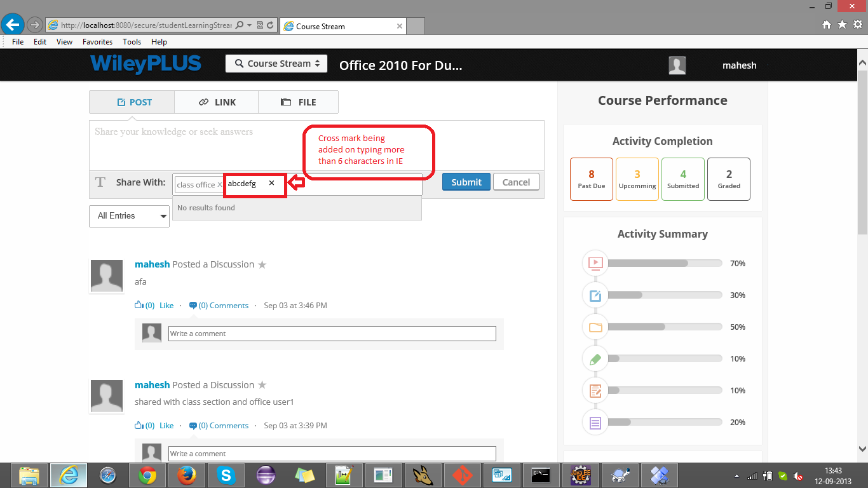Viewport: 868px width, 488px height.
Task: Like the 'shared with class section' post
Action: tap(139, 426)
